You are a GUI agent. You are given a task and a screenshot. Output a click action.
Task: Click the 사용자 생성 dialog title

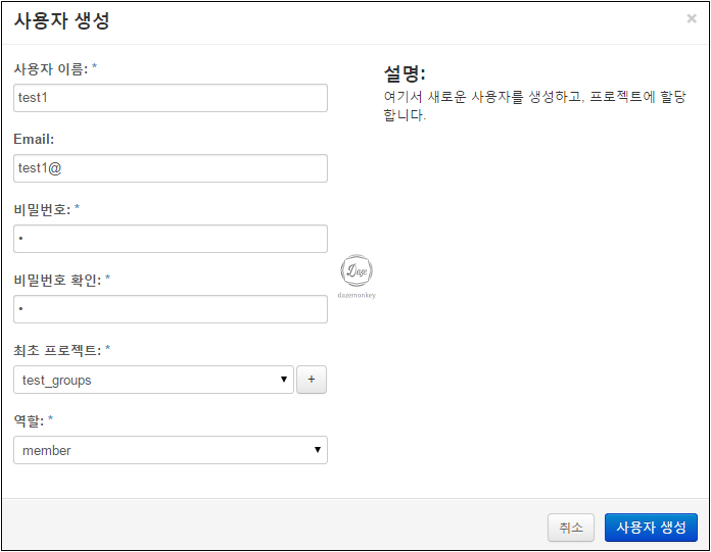tap(62, 21)
